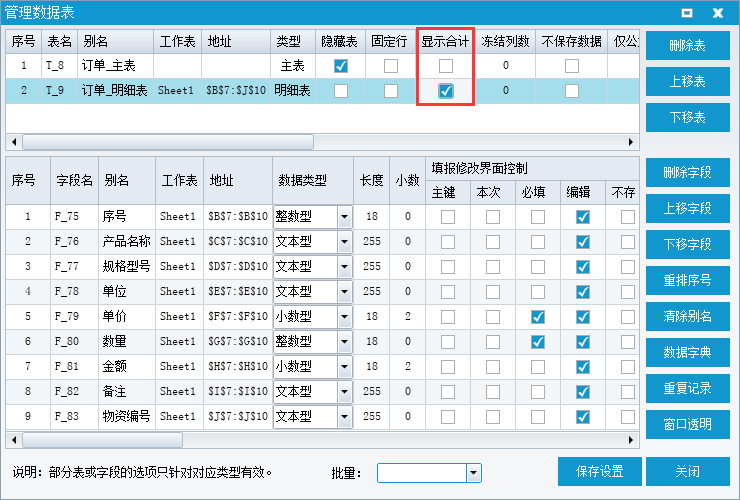Open data type dropdown for 物资编号 field

click(345, 417)
